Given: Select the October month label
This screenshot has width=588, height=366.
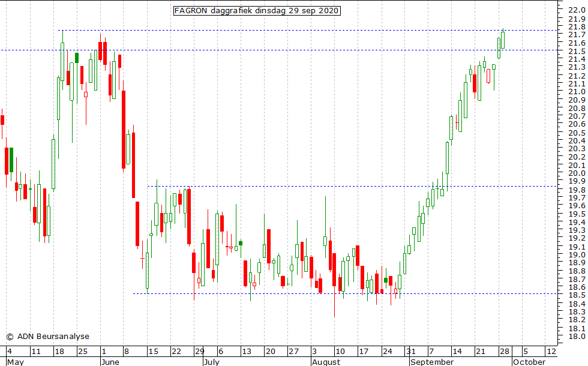Looking at the screenshot, I should point(529,362).
